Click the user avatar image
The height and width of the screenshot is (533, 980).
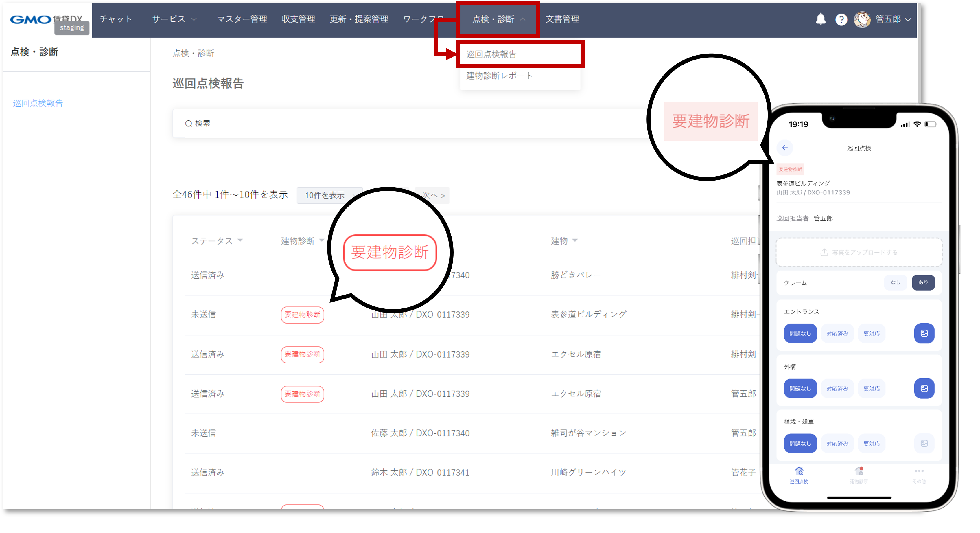[862, 19]
